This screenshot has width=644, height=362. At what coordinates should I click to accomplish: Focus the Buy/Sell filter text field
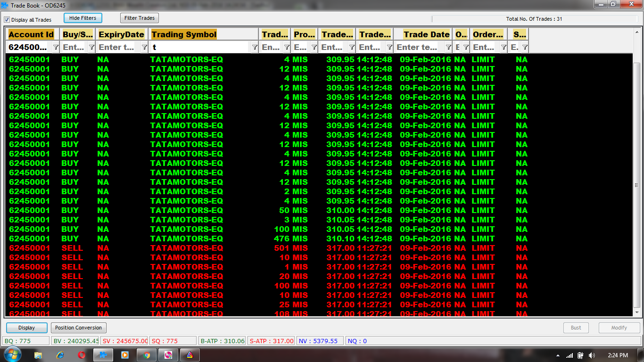(x=74, y=47)
